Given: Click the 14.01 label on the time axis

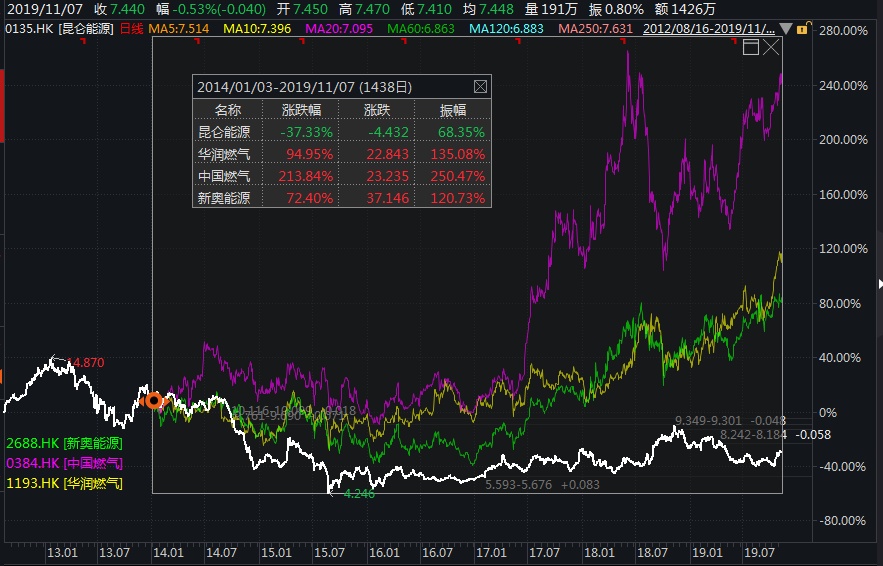Looking at the screenshot, I should click(168, 552).
